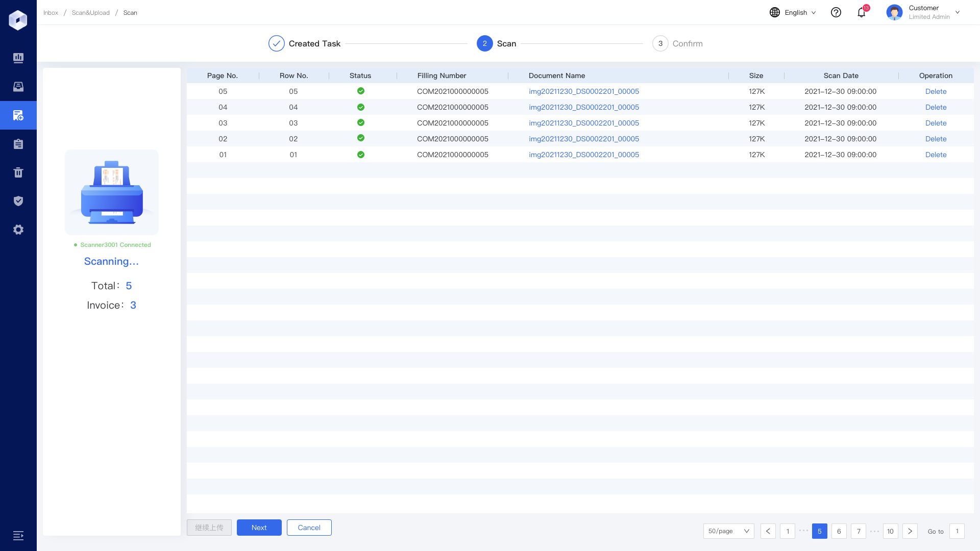Click the Size column header
The height and width of the screenshot is (551, 980).
click(756, 76)
